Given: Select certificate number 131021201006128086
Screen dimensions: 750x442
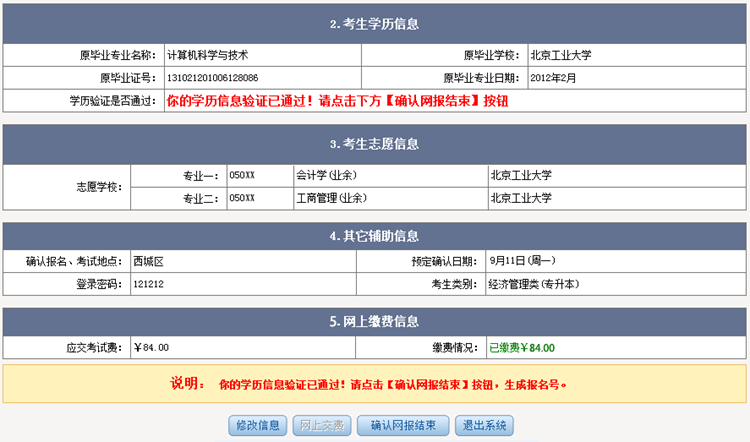Looking at the screenshot, I should [x=211, y=78].
